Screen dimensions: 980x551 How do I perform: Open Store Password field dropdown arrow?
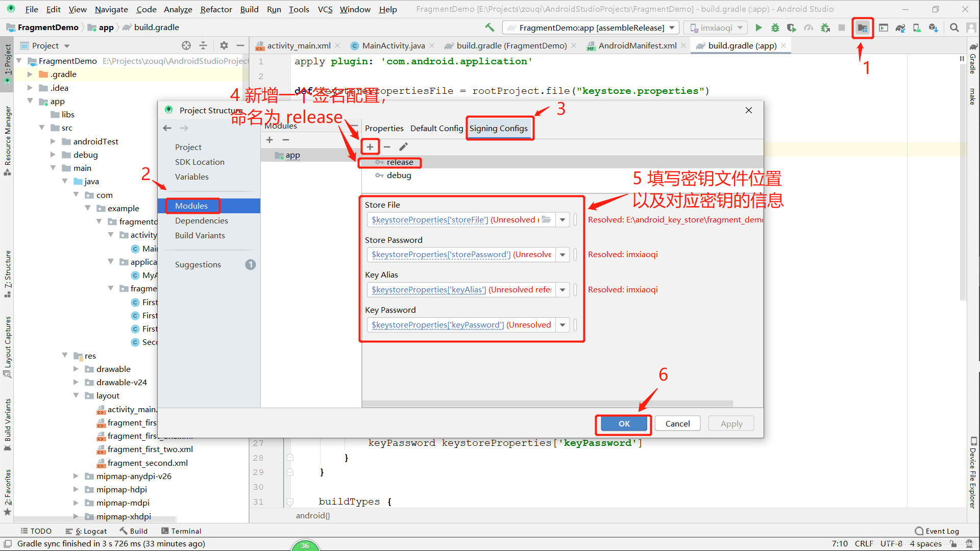[562, 255]
